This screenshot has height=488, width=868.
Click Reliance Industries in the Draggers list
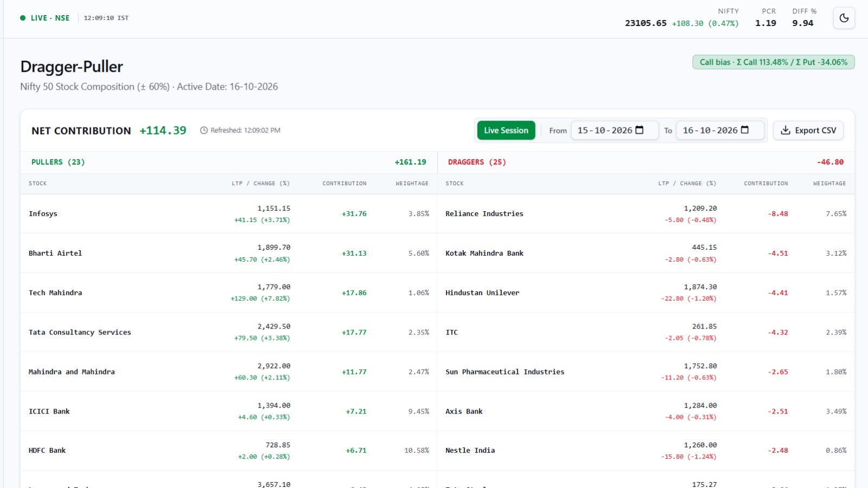484,214
